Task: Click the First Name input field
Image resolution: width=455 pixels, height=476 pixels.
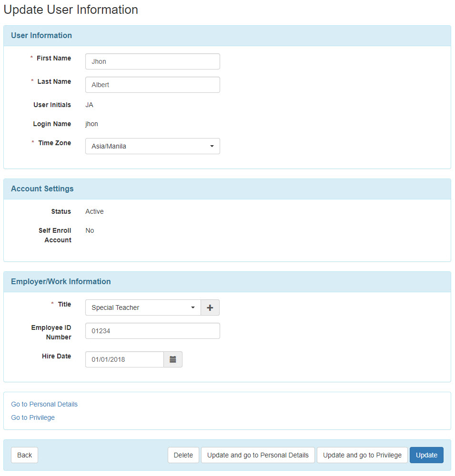Action: [152, 61]
